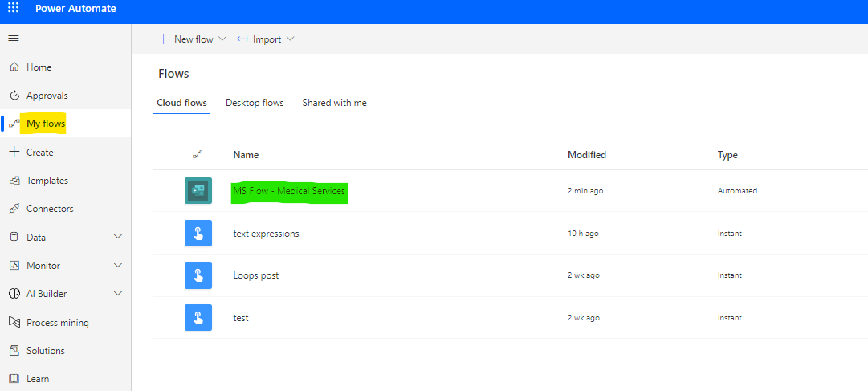Click the MS Flow Medical Services flow icon
Screen dimensions: 868x391
198,191
